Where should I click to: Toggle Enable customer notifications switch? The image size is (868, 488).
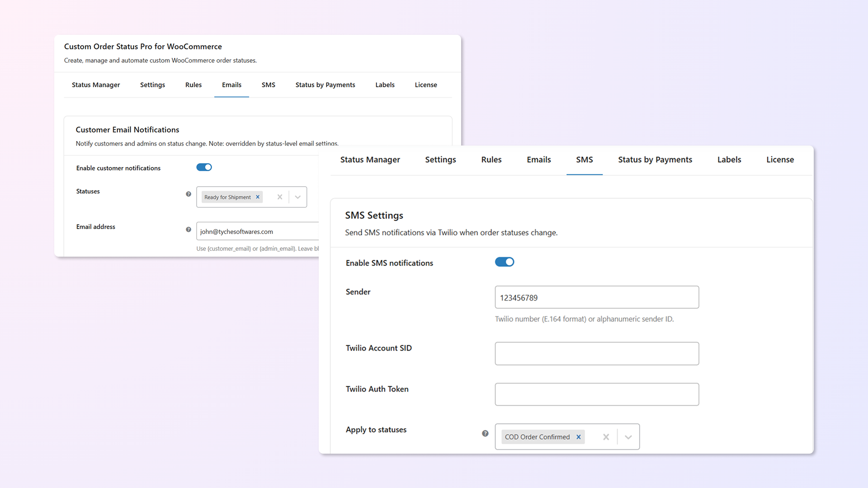click(x=204, y=167)
